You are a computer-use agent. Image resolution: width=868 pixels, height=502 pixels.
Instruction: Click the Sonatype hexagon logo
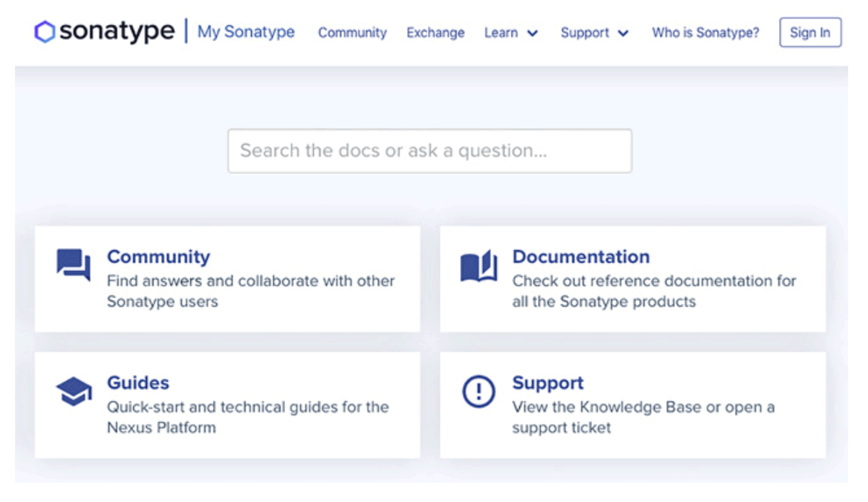click(44, 31)
